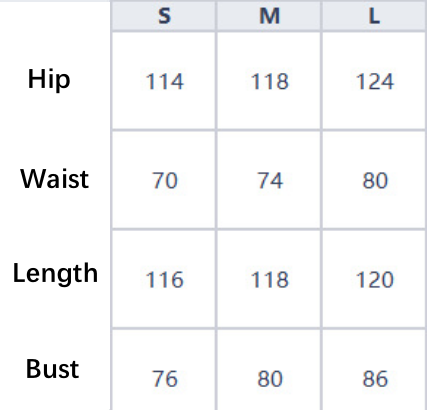Click the Waist row label
This screenshot has width=427, height=410.
point(55,179)
